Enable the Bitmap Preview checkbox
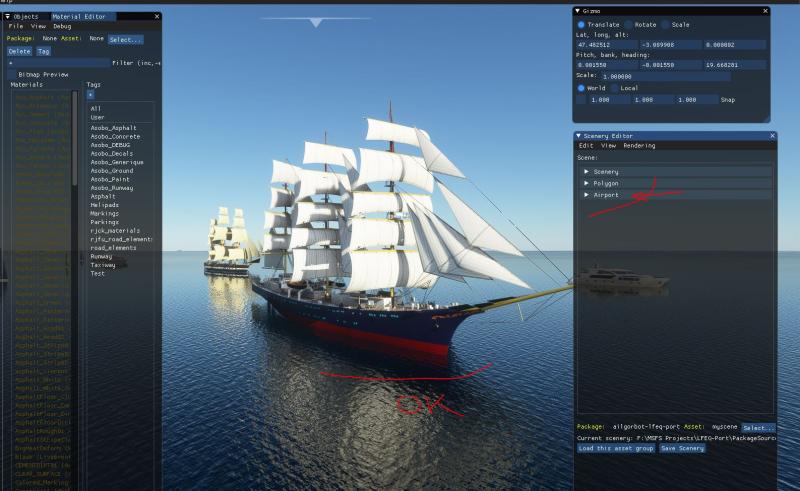This screenshot has height=491, width=800. [12, 75]
